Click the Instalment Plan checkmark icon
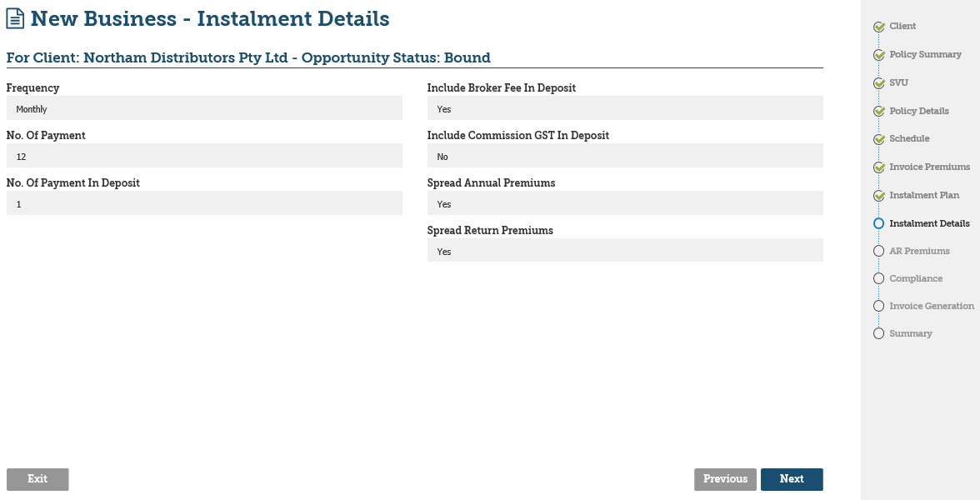This screenshot has height=500, width=980. (x=878, y=196)
